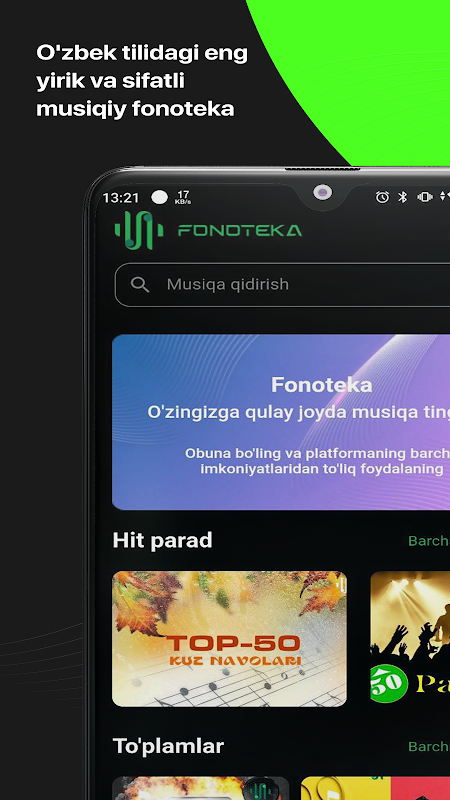Viewport: 450px width, 800px height.
Task: Open the concert crowd 50 playlist card
Action: [410, 639]
